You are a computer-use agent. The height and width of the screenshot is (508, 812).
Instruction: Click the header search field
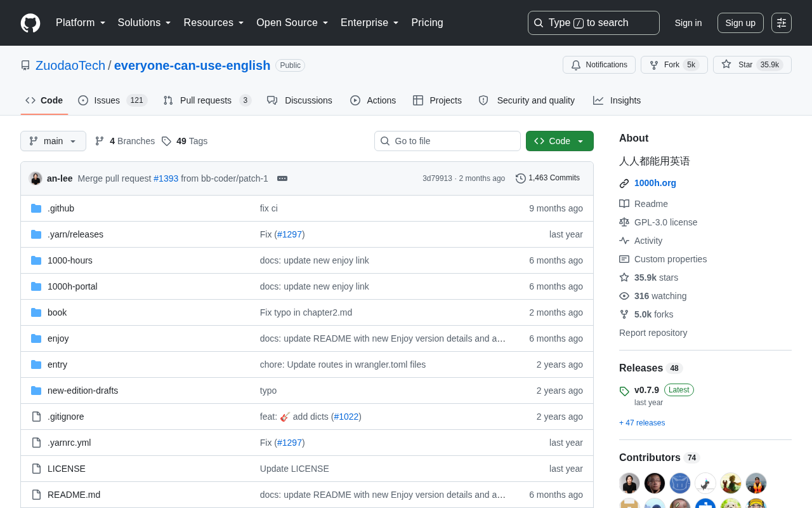594,23
